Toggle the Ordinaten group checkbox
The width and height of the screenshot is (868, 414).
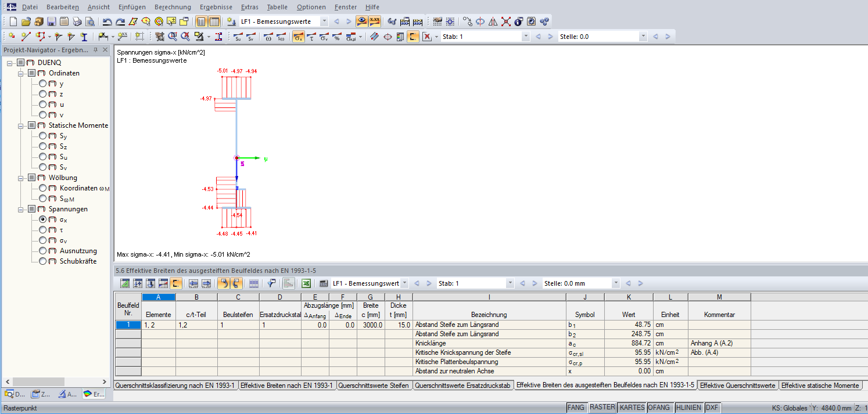32,73
